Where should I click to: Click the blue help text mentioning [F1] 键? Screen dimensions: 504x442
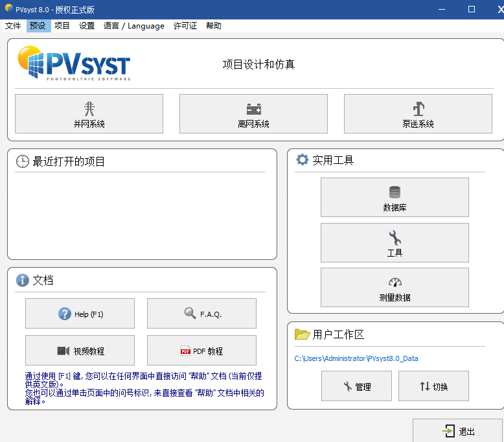click(144, 388)
